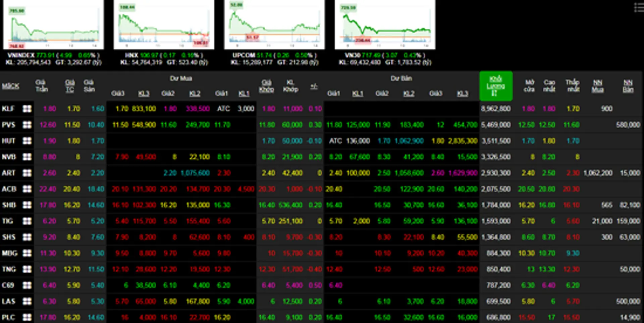644x323 pixels.
Task: Click the Giá Khớp column header
Action: tap(267, 86)
